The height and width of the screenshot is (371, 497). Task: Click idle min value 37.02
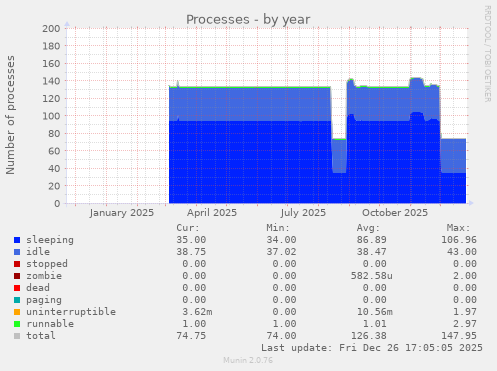pyautogui.click(x=281, y=252)
